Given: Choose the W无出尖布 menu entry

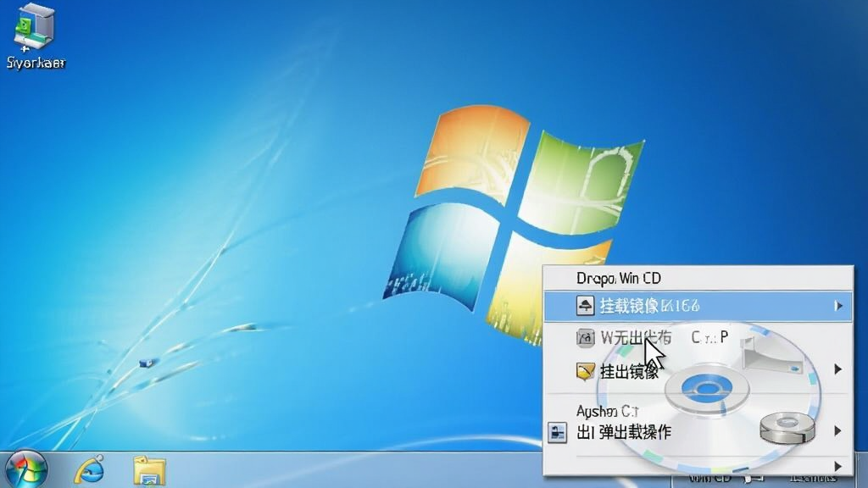Looking at the screenshot, I should (698, 337).
